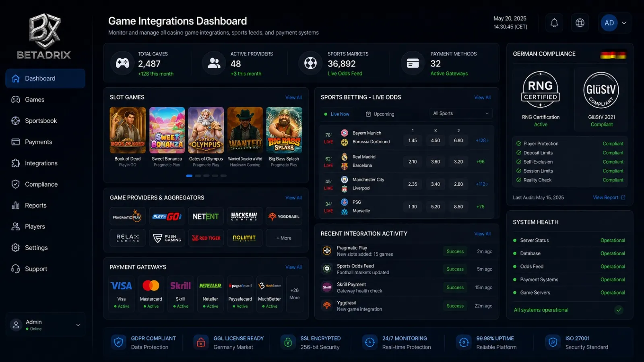Click the Nolimit City provider logo
Screen dimensions: 644x362
coord(245,238)
